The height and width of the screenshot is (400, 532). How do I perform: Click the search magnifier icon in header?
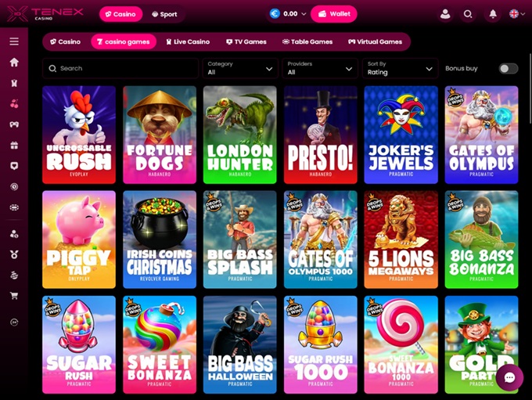[x=468, y=14]
